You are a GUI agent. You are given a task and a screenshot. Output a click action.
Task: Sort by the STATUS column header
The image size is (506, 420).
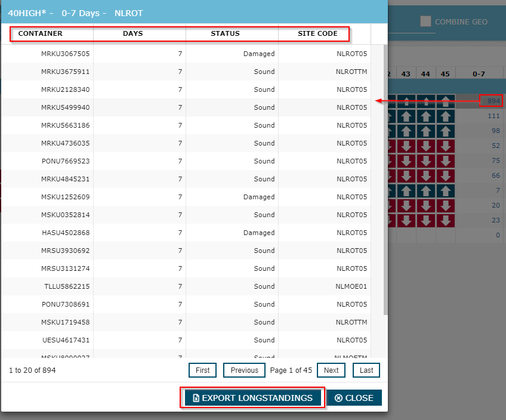[x=225, y=33]
